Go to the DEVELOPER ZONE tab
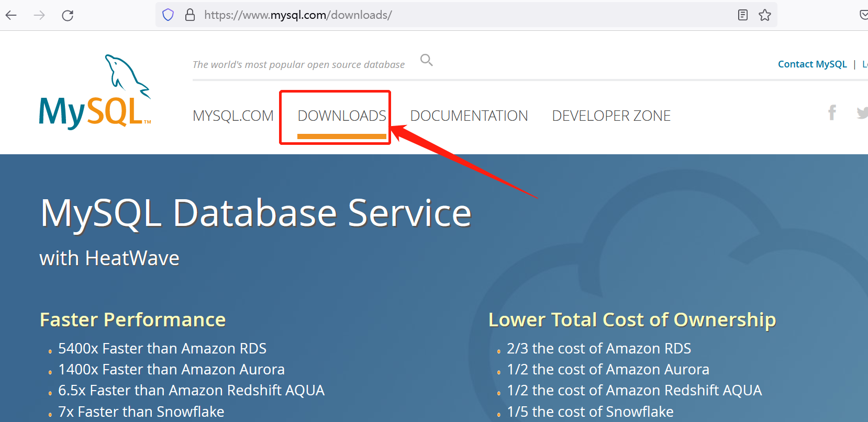Image resolution: width=868 pixels, height=422 pixels. click(611, 116)
